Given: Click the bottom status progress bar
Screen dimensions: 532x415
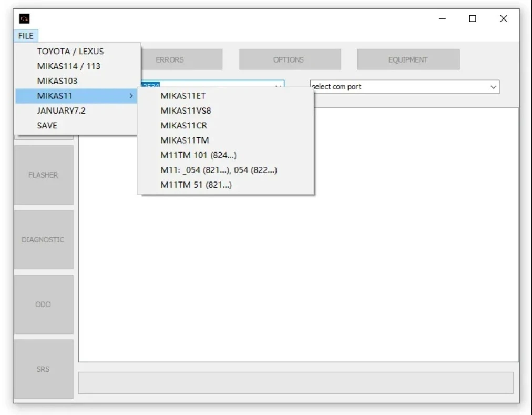Looking at the screenshot, I should pyautogui.click(x=296, y=383).
